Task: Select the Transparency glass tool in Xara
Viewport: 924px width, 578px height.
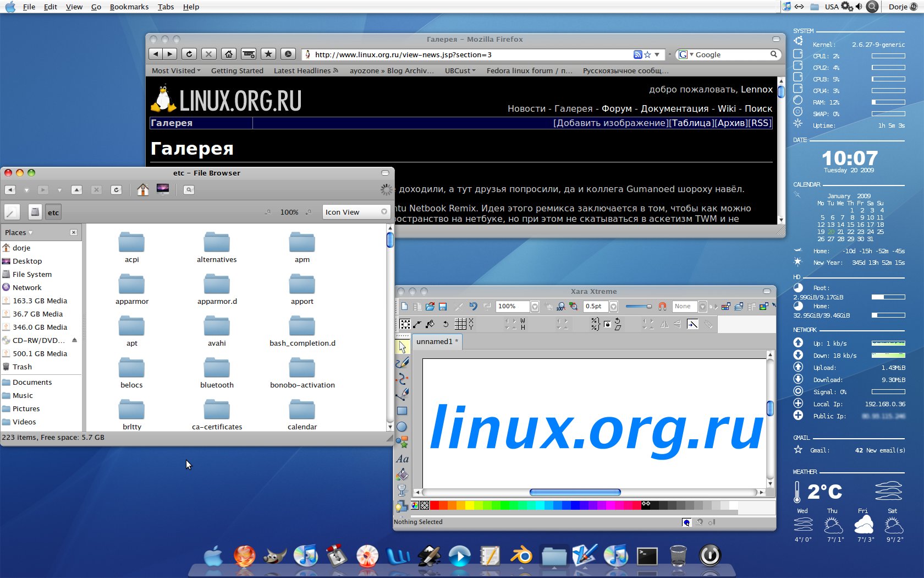Action: (402, 489)
